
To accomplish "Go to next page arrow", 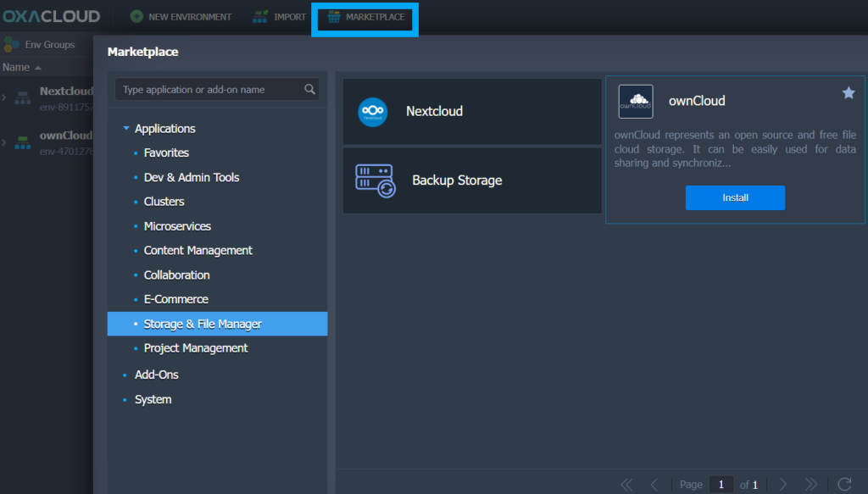I will pyautogui.click(x=782, y=485).
